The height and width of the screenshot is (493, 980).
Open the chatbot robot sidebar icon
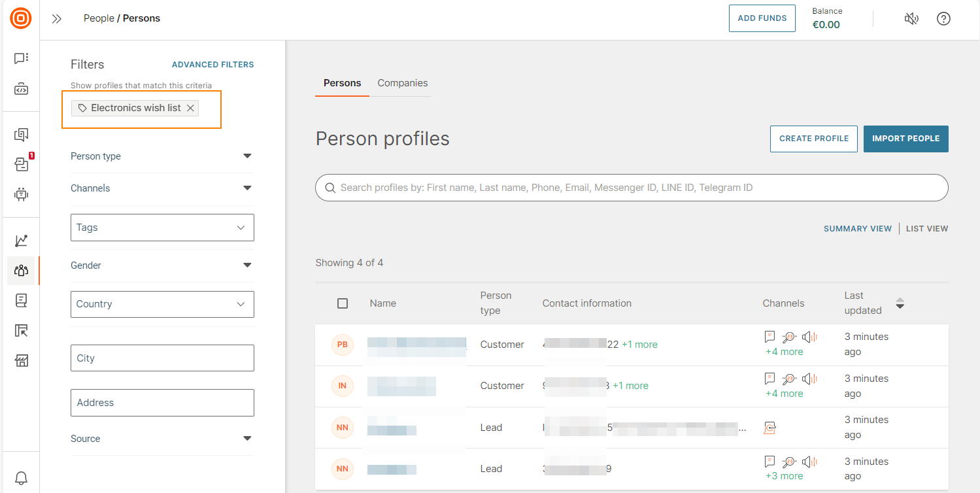click(x=21, y=194)
